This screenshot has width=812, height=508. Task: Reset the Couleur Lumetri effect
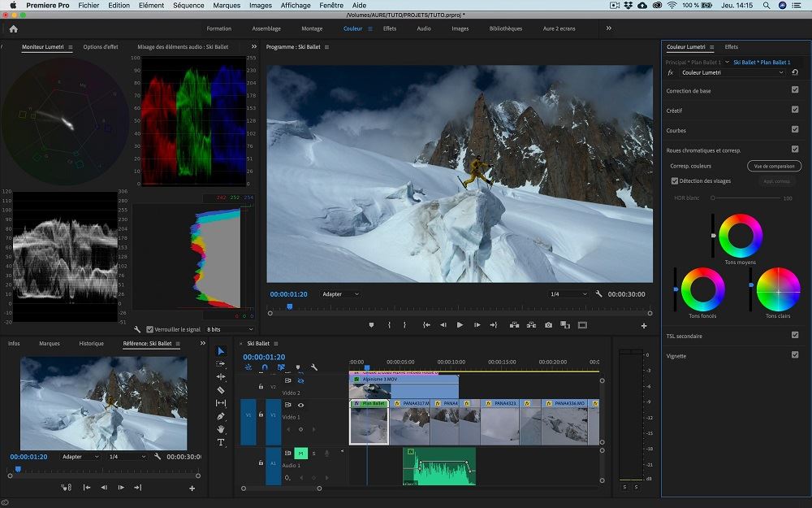pyautogui.click(x=795, y=72)
